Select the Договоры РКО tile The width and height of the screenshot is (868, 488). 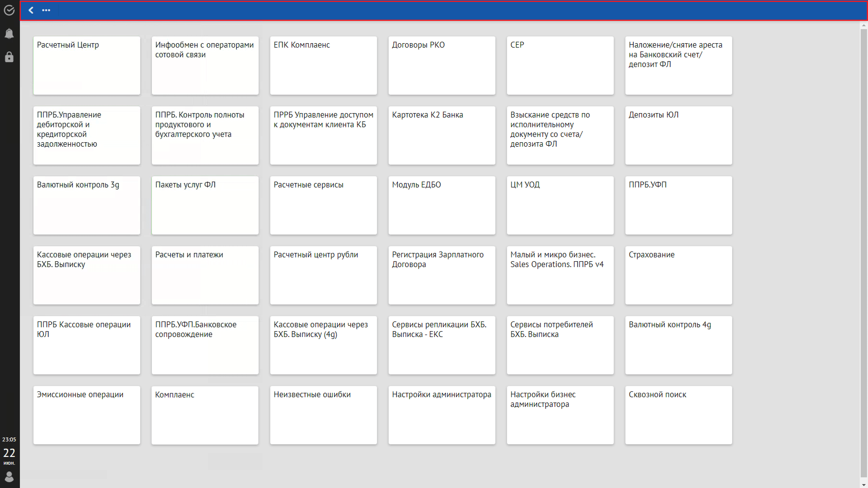(x=442, y=65)
